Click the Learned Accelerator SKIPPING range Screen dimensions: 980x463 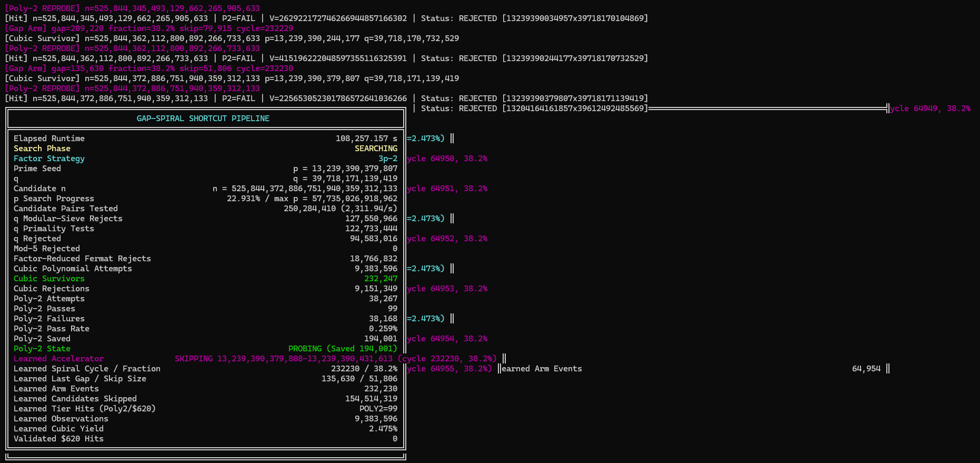point(284,359)
